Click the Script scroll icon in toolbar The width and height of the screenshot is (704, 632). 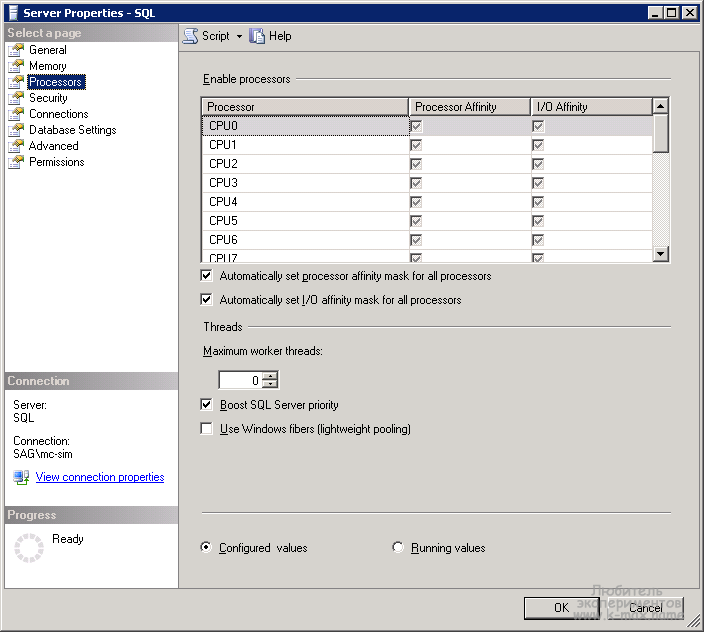(191, 36)
